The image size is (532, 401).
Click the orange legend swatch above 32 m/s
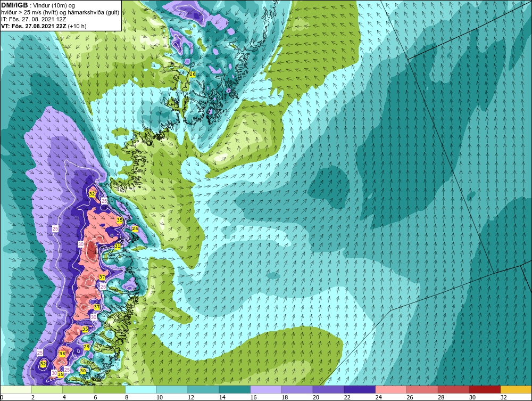coord(516,389)
